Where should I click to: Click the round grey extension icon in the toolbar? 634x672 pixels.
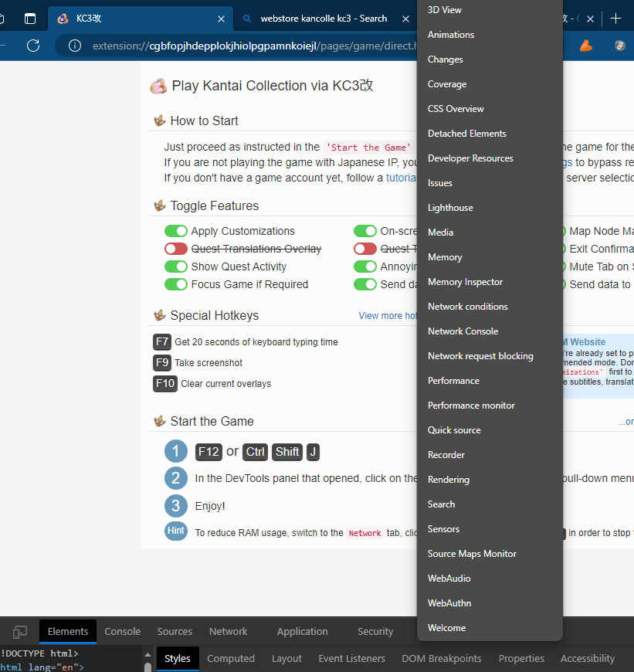click(x=619, y=46)
